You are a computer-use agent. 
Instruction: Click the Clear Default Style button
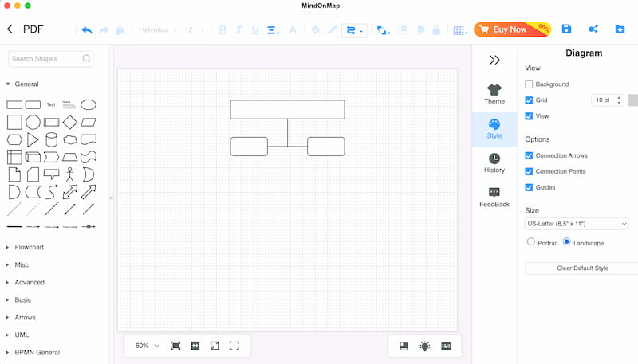pyautogui.click(x=582, y=268)
